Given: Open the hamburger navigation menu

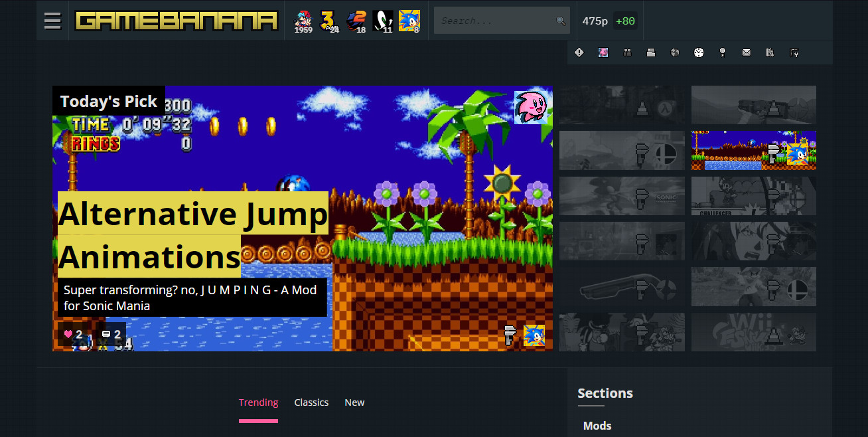Looking at the screenshot, I should [x=52, y=20].
